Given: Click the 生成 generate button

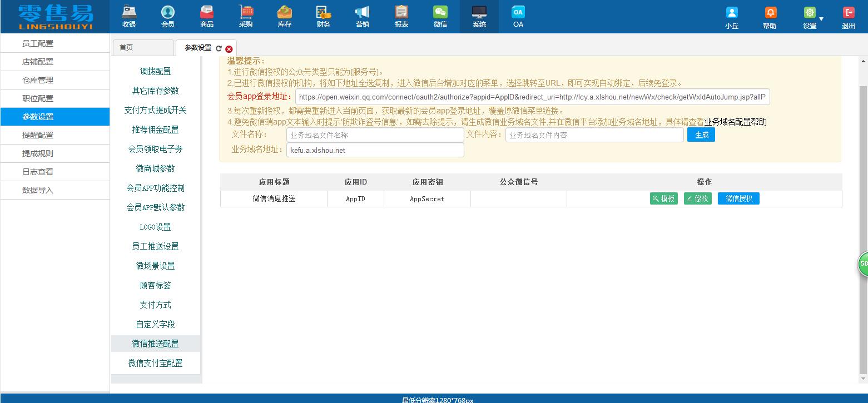Looking at the screenshot, I should click(701, 134).
